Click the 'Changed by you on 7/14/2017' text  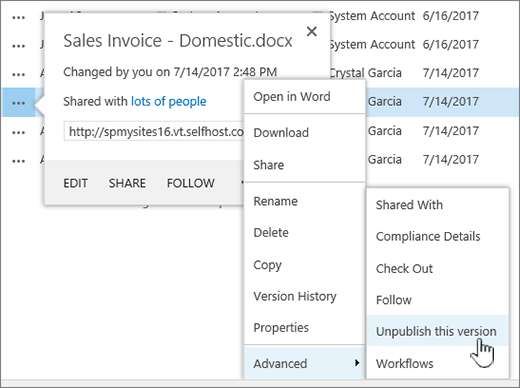pyautogui.click(x=170, y=72)
